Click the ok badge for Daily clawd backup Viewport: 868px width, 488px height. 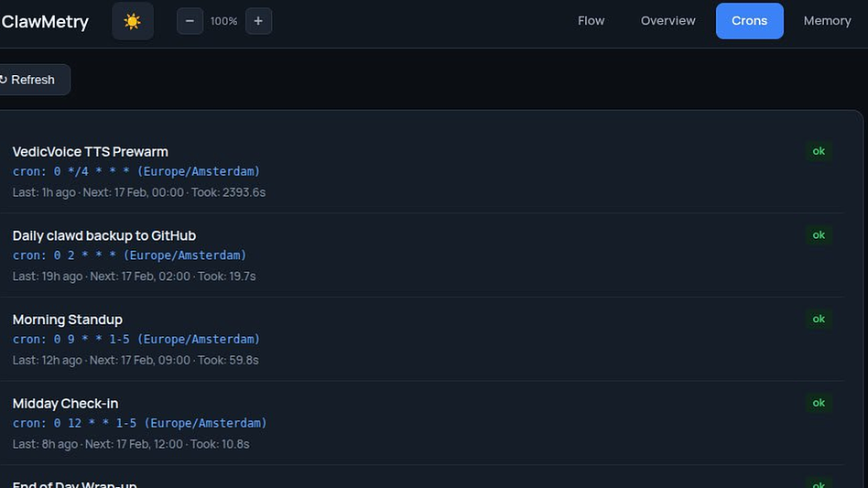coord(819,235)
